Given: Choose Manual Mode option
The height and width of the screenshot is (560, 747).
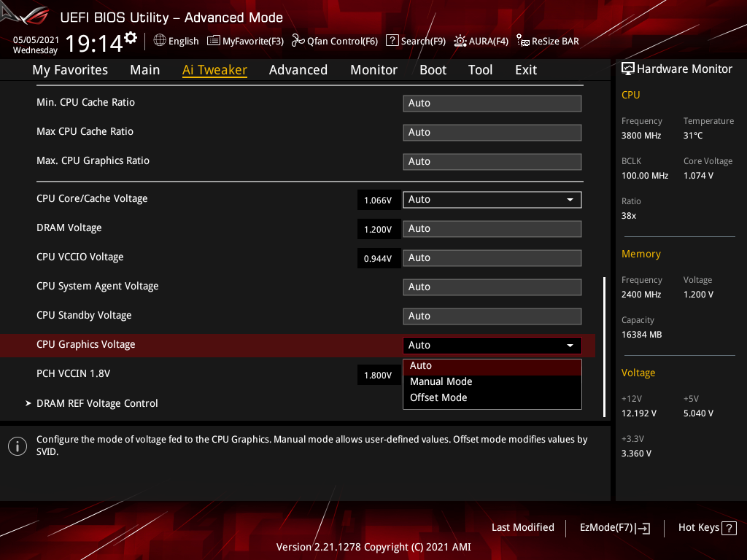Looking at the screenshot, I should (492, 381).
